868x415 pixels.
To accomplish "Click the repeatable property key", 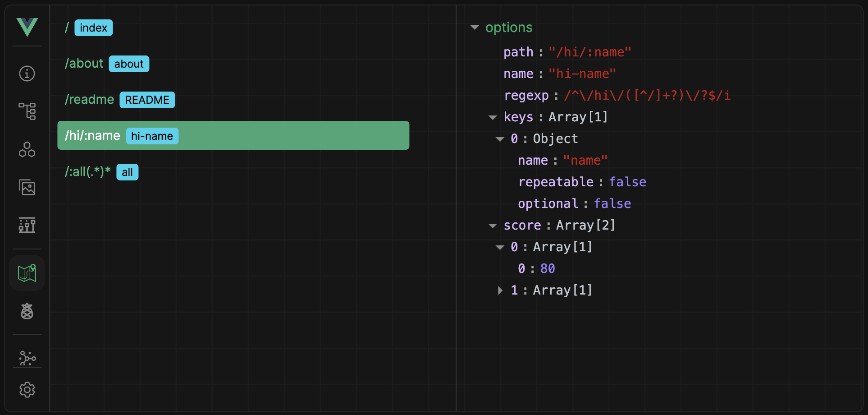I will 556,182.
